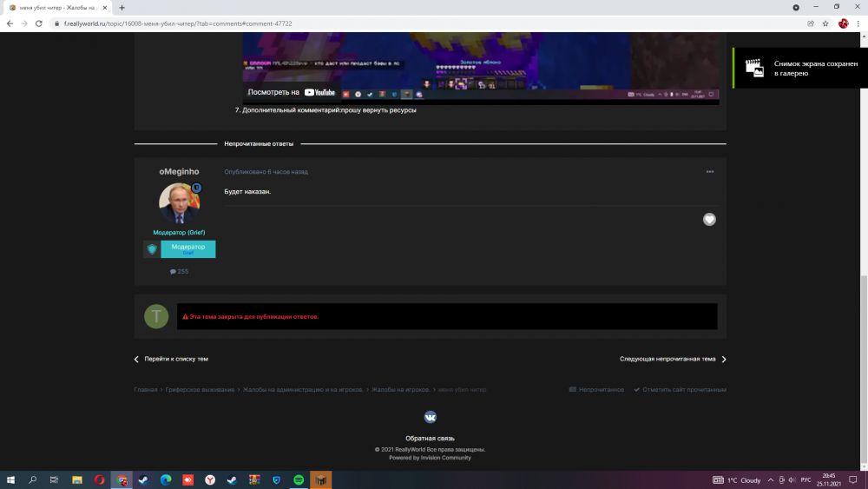This screenshot has height=489, width=868.
Task: Click the 255 post count indicator
Action: coord(179,271)
